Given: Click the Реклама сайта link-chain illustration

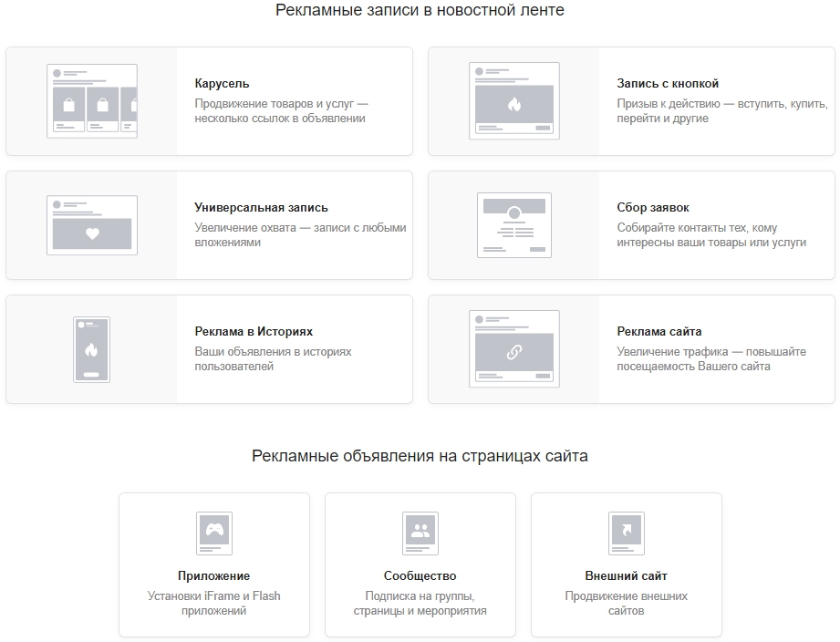Looking at the screenshot, I should (x=514, y=349).
